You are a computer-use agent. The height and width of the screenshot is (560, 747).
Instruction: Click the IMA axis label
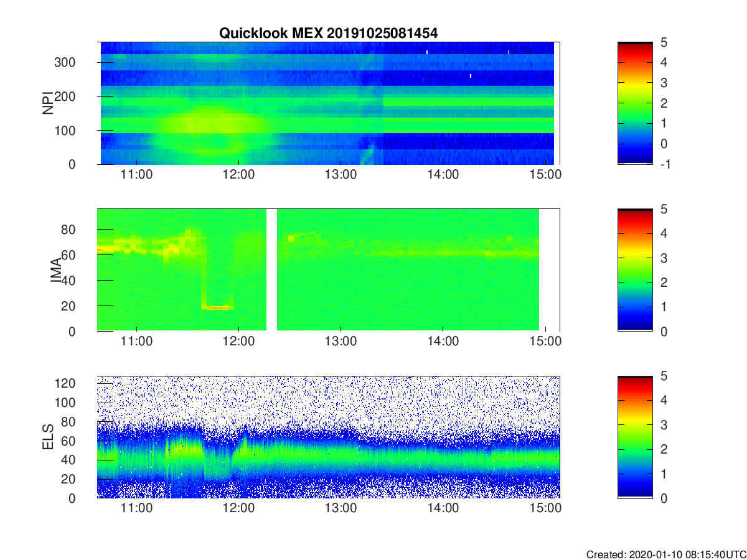pyautogui.click(x=55, y=270)
